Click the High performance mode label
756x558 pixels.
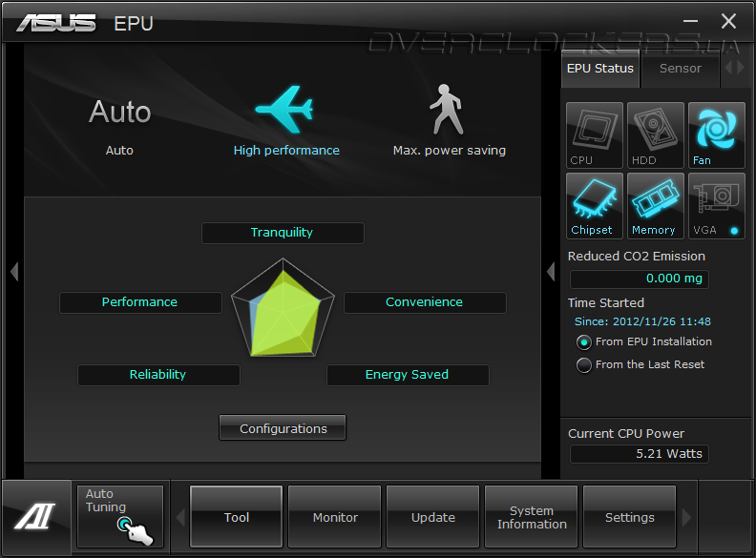pos(286,151)
